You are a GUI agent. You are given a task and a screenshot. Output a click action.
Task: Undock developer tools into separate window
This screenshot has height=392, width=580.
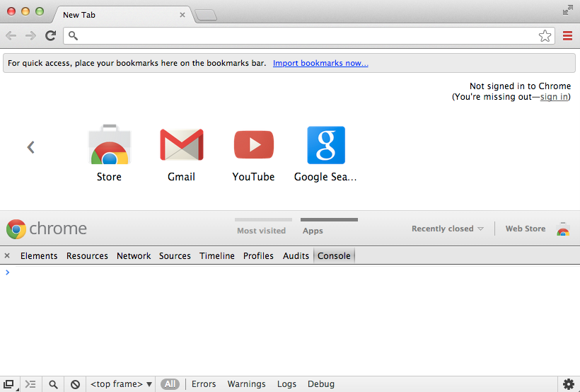tap(9, 384)
